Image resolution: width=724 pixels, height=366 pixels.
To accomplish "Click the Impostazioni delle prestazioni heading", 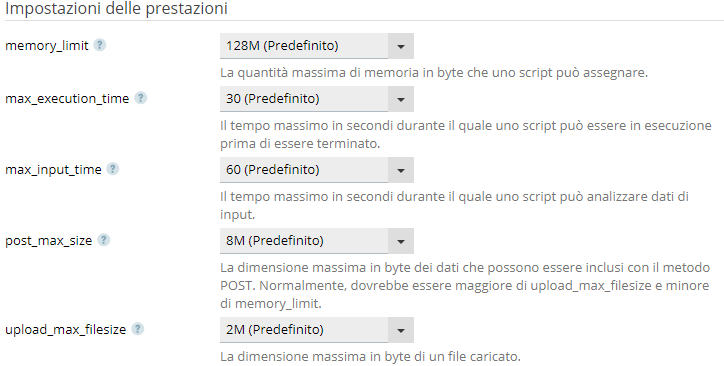I will point(116,8).
